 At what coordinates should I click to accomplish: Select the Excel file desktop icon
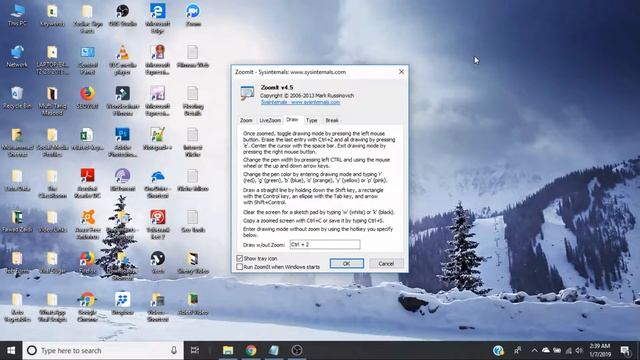[x=87, y=139]
